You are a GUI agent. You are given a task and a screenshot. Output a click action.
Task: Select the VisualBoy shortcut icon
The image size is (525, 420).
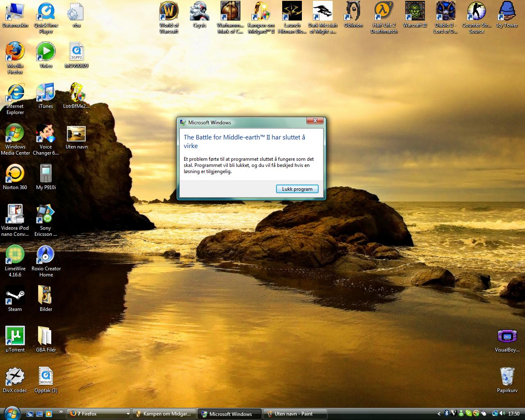click(x=507, y=340)
